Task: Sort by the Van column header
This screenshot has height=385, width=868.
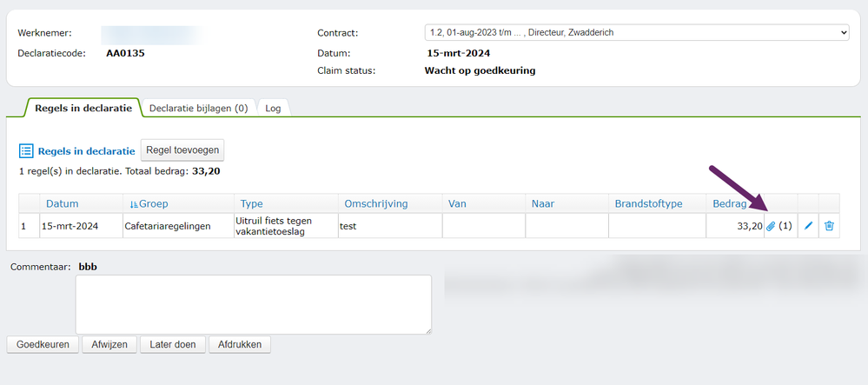Action: point(457,204)
